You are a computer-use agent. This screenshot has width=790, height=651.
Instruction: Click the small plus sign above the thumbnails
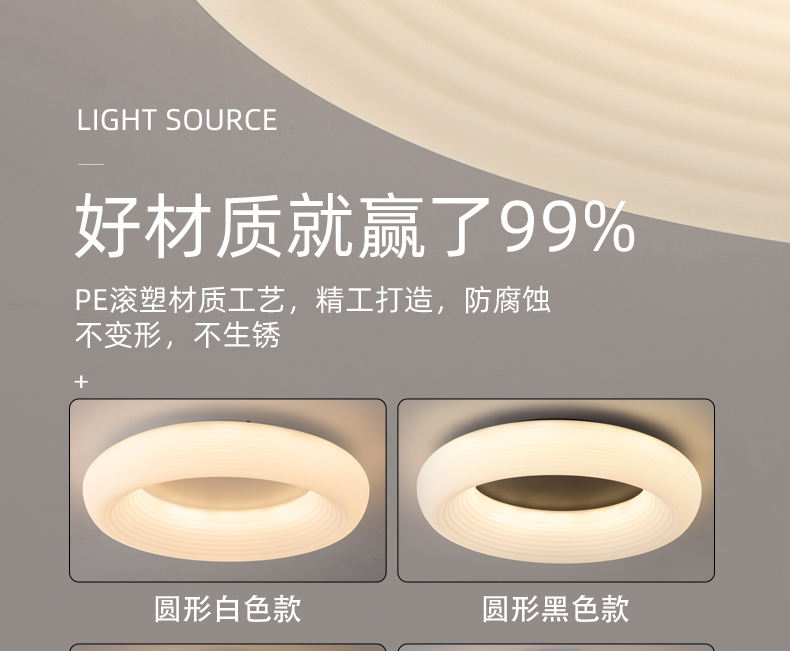pos(81,382)
